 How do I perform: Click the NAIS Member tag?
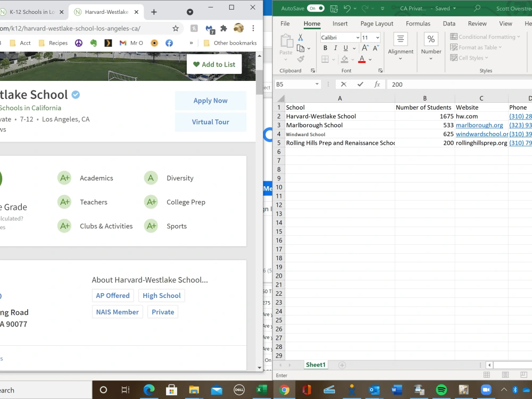pos(118,312)
